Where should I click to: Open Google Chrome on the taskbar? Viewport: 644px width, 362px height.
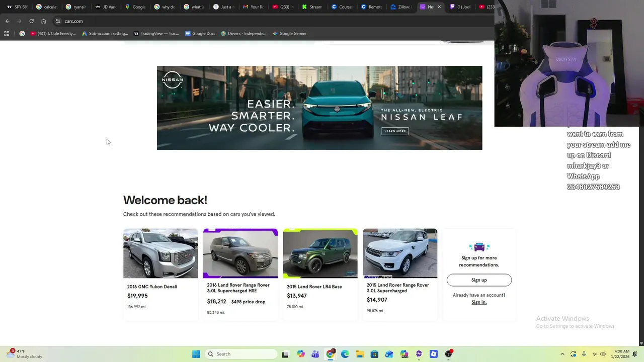click(x=330, y=354)
